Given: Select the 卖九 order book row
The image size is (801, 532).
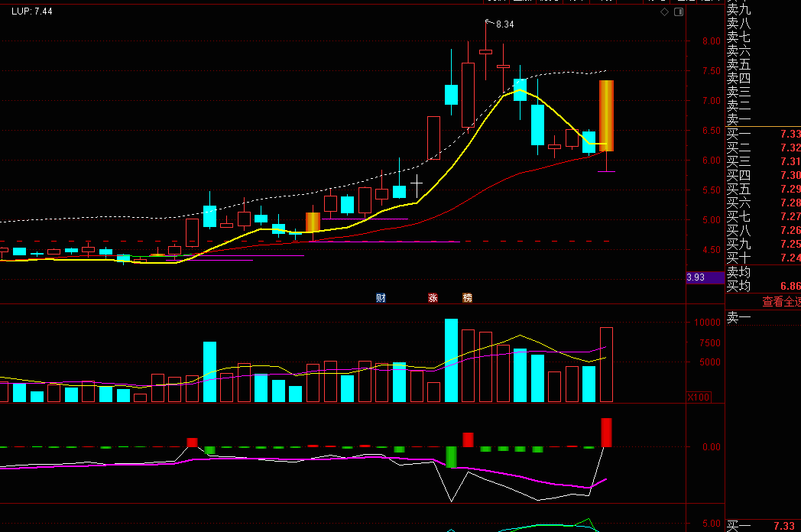Looking at the screenshot, I should click(764, 10).
